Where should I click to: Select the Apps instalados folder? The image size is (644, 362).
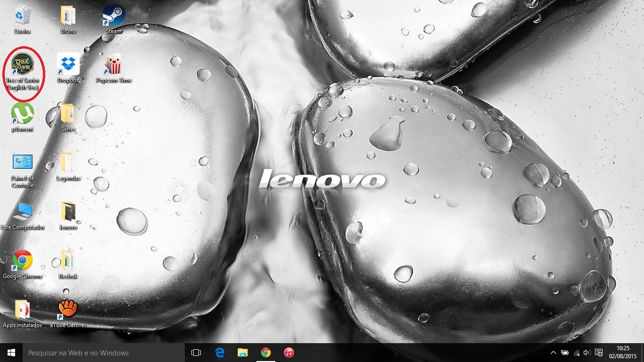pos(23,309)
